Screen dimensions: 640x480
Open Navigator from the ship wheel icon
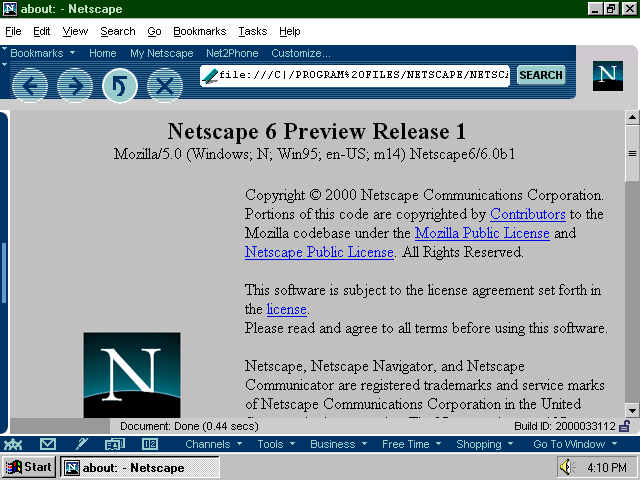[x=14, y=444]
